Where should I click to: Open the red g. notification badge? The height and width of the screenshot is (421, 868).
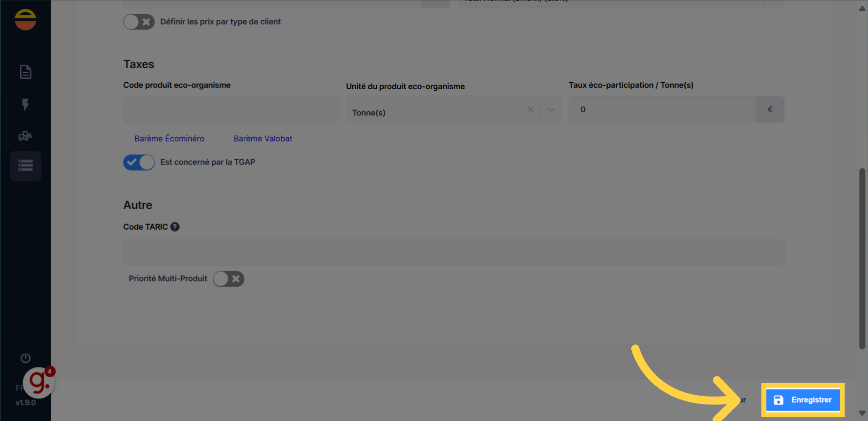point(39,382)
